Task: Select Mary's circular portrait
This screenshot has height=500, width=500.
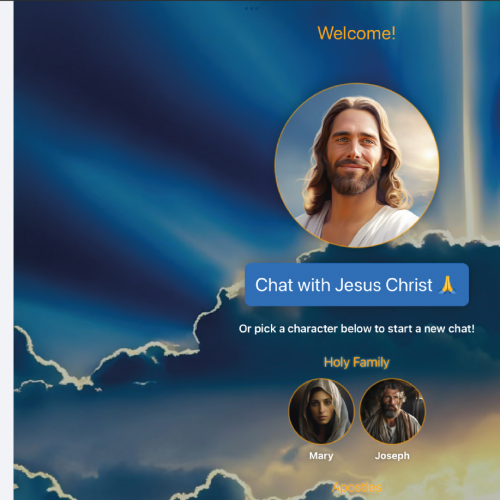Action: pyautogui.click(x=321, y=411)
